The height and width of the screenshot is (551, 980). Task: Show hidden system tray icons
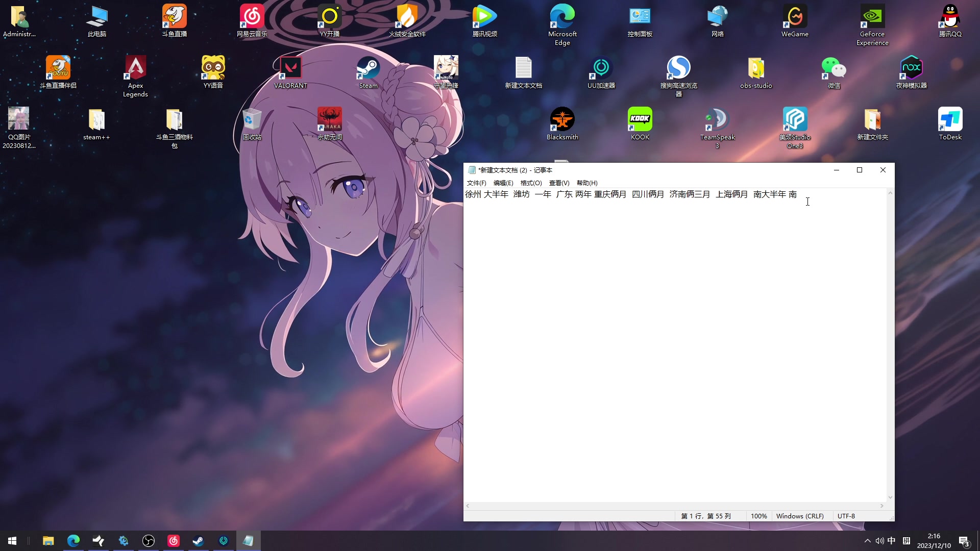click(x=867, y=541)
